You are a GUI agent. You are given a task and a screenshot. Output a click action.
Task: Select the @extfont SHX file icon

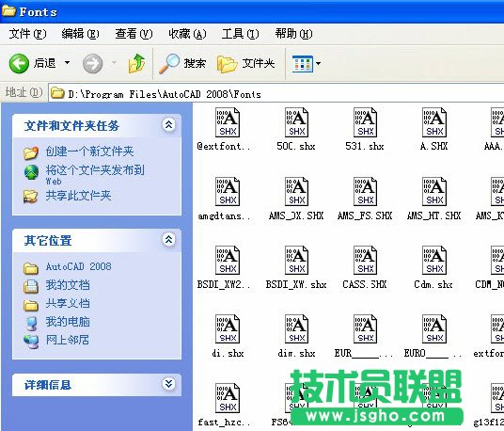point(228,122)
